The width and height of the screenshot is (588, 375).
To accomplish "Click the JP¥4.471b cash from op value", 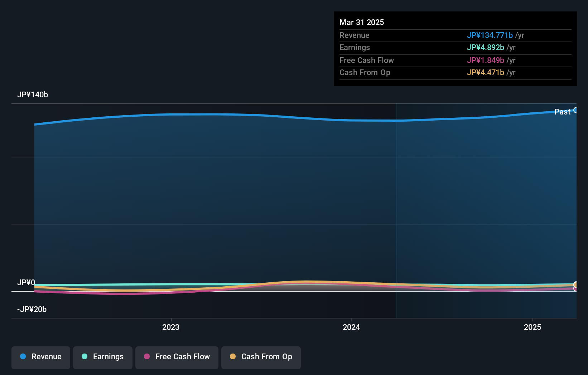I will coord(485,72).
